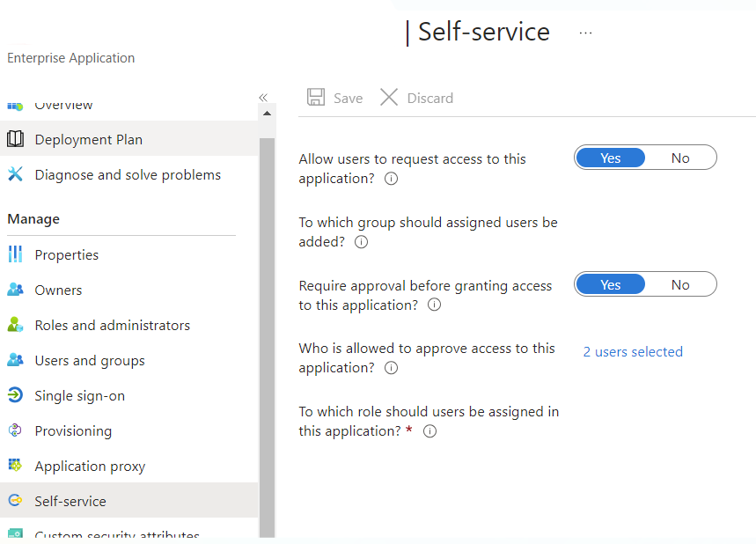Click info icon beside 'which group' question
Image resolution: width=756 pixels, height=544 pixels.
(x=361, y=242)
